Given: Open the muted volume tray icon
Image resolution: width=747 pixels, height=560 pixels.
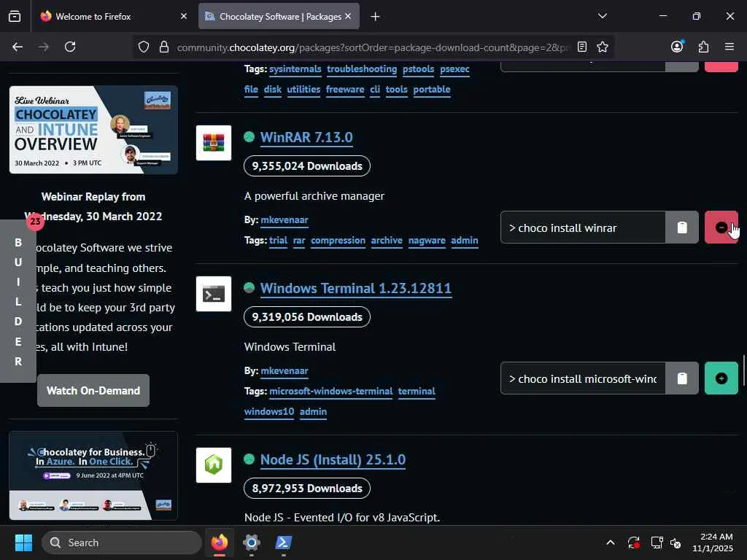Looking at the screenshot, I should click(676, 542).
